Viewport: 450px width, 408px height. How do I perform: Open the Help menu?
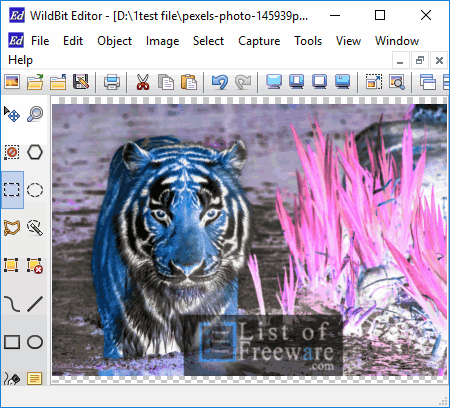[20, 60]
